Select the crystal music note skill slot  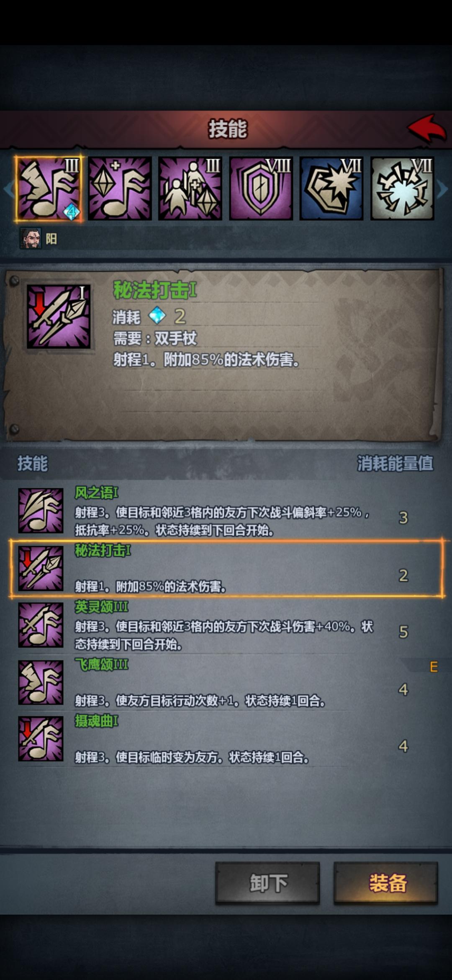[x=120, y=188]
